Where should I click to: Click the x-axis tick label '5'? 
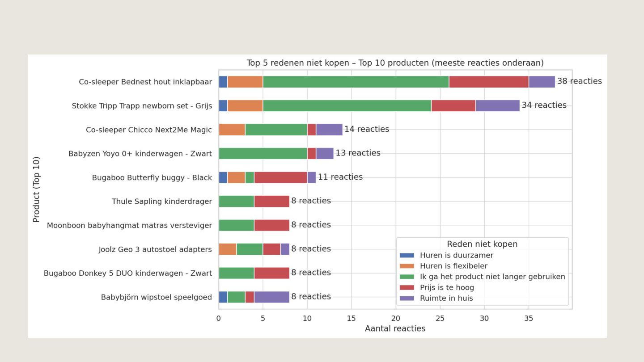click(x=263, y=319)
